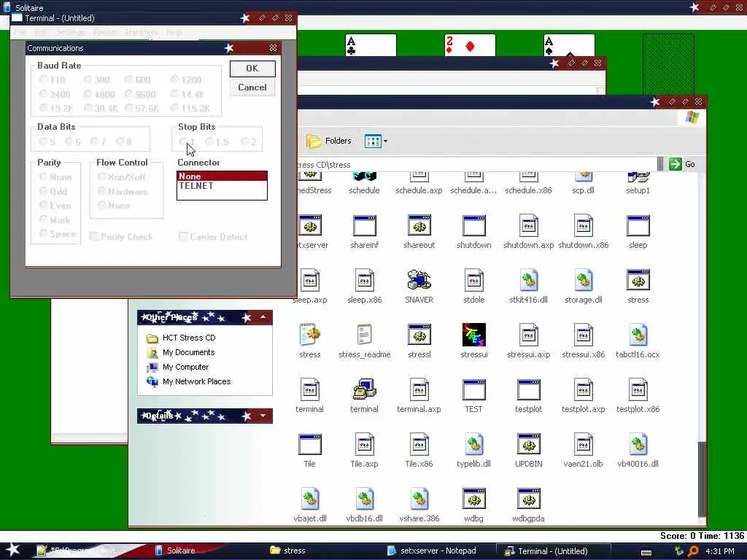
Task: Choose 1.5 stop bits
Action: [217, 141]
